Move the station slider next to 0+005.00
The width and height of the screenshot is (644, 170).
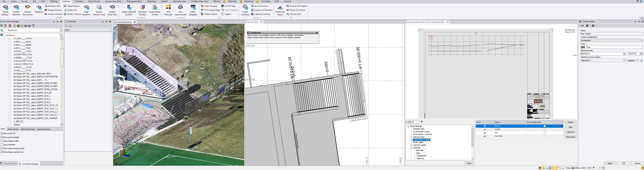click(x=422, y=122)
